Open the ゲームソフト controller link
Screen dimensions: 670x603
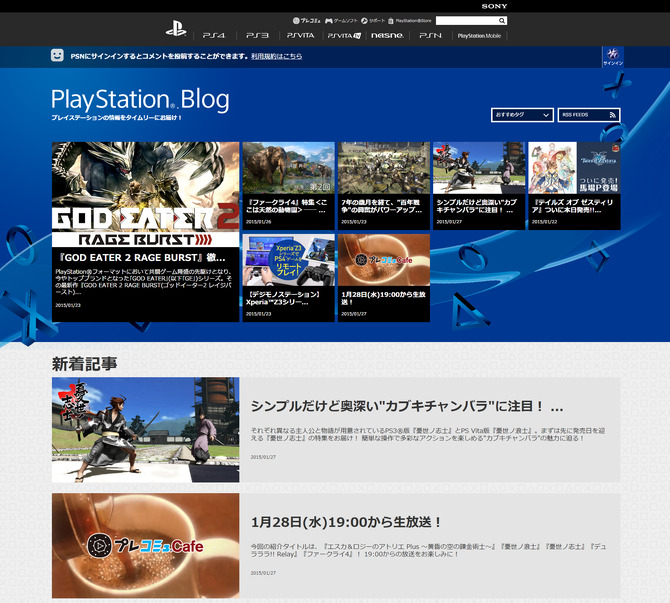point(341,21)
